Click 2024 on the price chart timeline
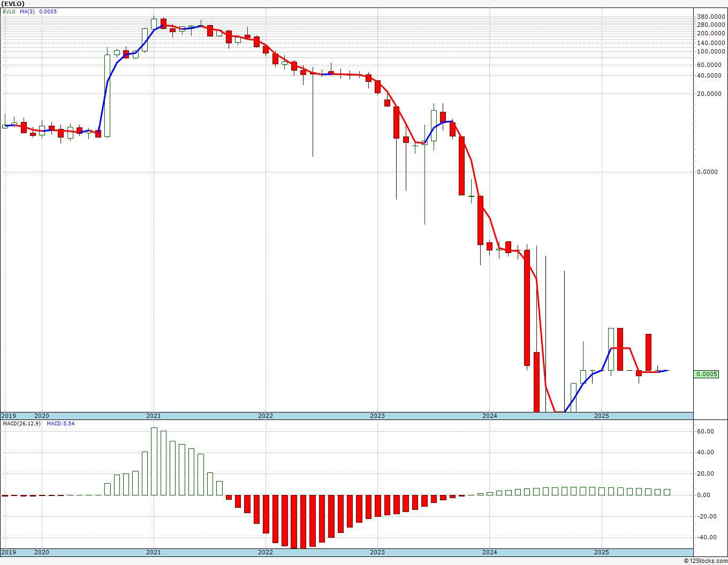This screenshot has height=565, width=728. (x=489, y=416)
